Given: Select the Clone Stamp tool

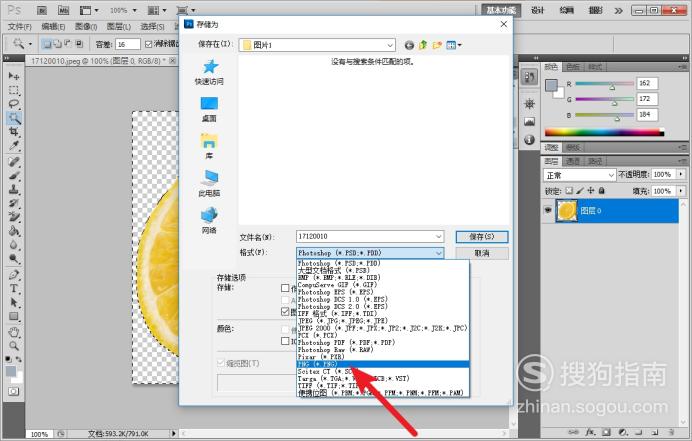Looking at the screenshot, I should pos(14,189).
